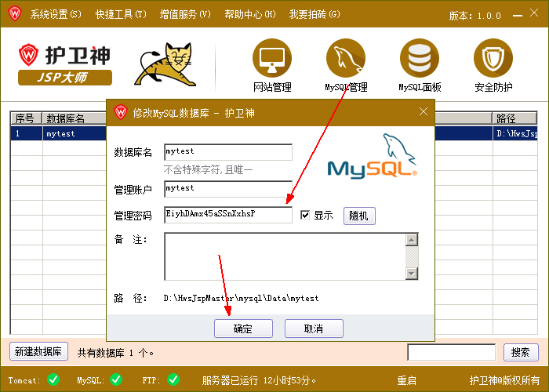549x392 pixels.
Task: Toggle the 显示 password checkbox
Action: click(305, 215)
